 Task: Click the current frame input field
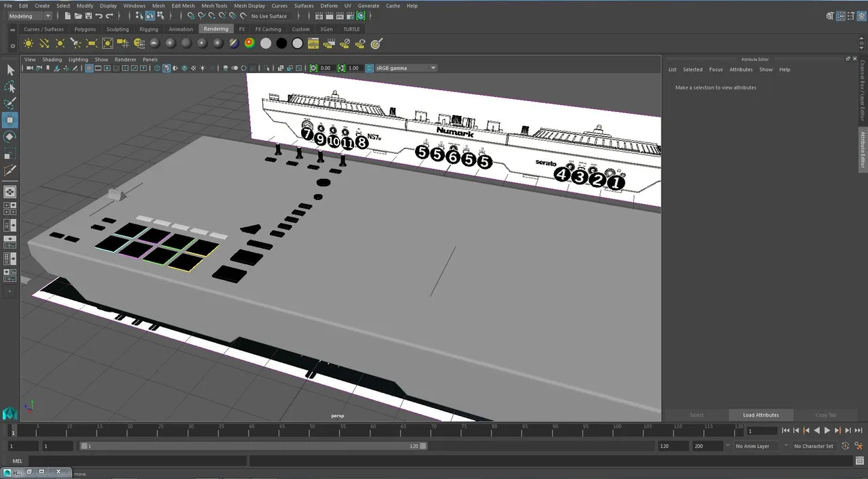pos(762,431)
